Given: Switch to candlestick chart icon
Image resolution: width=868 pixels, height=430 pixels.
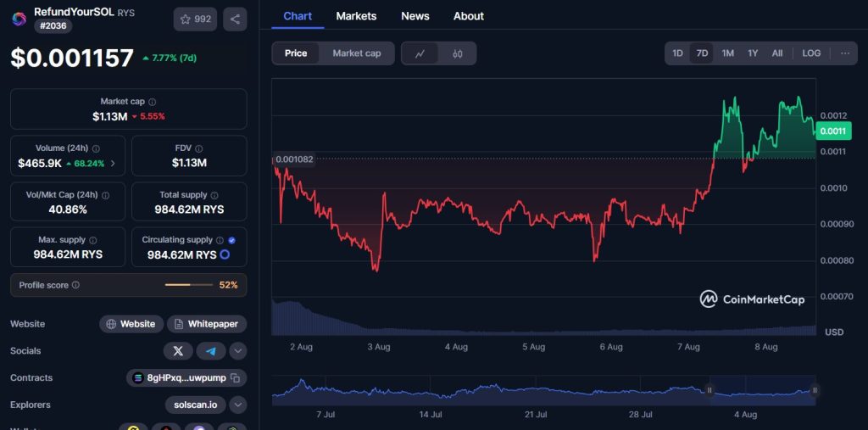Looking at the screenshot, I should coord(457,53).
